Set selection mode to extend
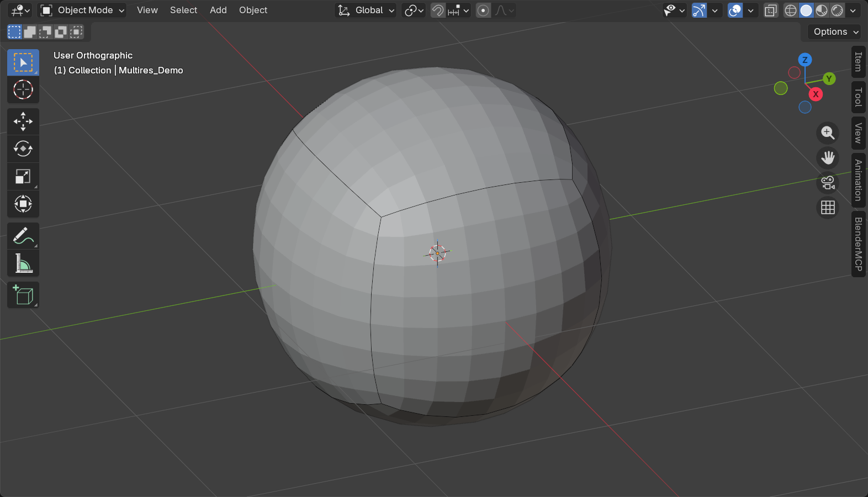The width and height of the screenshot is (868, 497). point(30,32)
